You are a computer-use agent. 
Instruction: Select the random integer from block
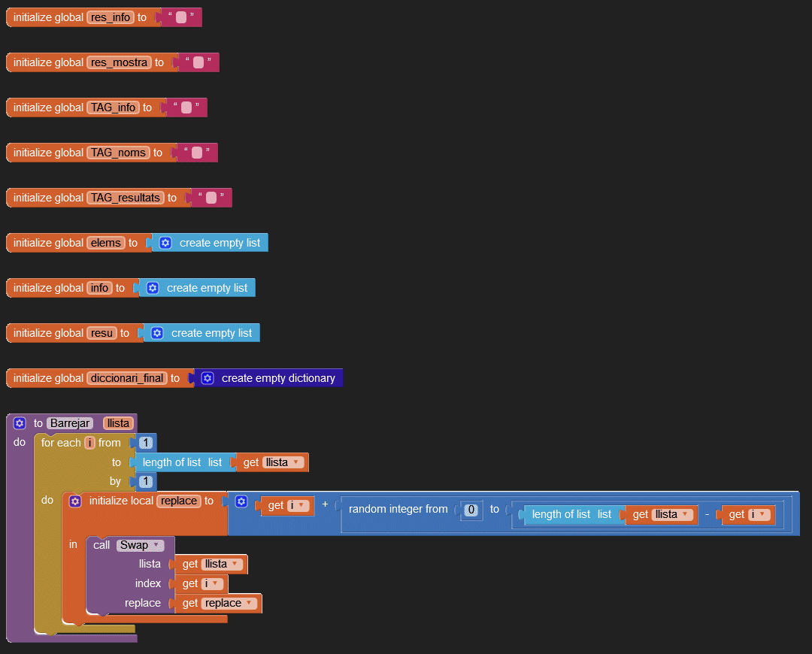click(398, 510)
